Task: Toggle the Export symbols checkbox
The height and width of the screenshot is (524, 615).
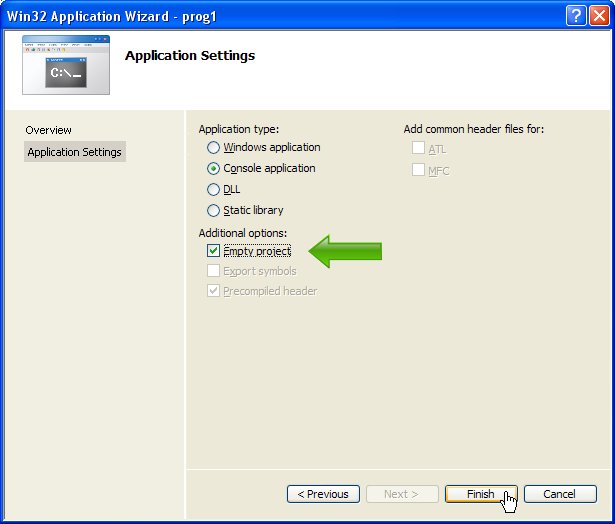Action: click(214, 271)
